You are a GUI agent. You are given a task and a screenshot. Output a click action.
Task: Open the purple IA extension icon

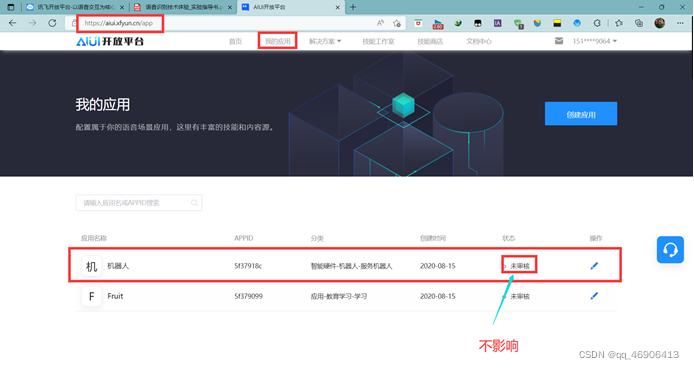point(497,23)
